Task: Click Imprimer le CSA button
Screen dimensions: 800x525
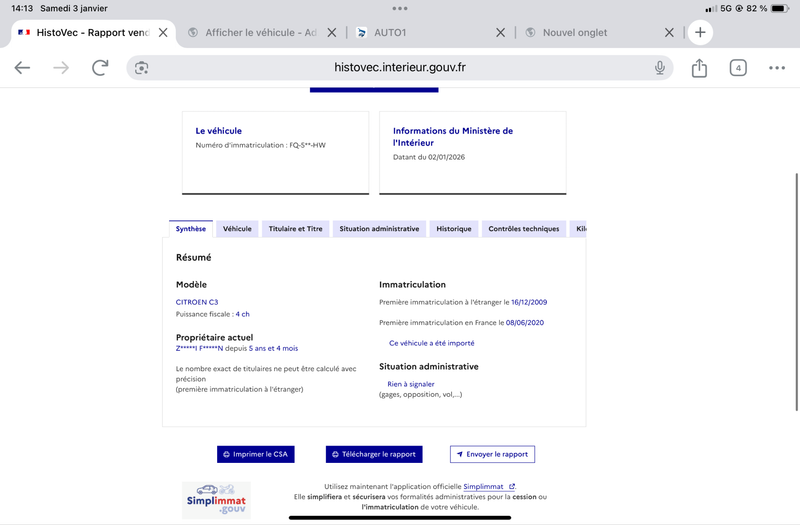Action: 255,454
